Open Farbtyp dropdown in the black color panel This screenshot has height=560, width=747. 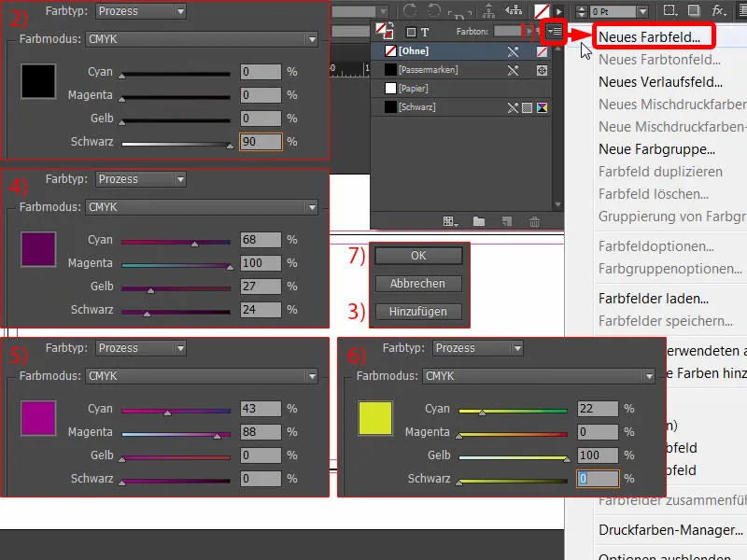[141, 11]
